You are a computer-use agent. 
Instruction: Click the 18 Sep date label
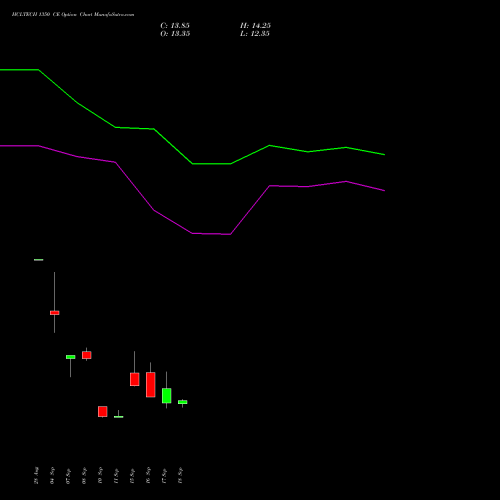180,475
